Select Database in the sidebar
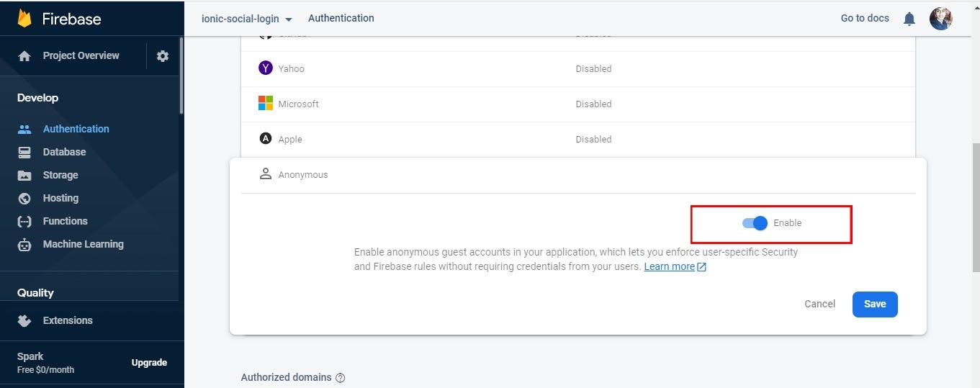Image resolution: width=980 pixels, height=388 pixels. [x=64, y=152]
